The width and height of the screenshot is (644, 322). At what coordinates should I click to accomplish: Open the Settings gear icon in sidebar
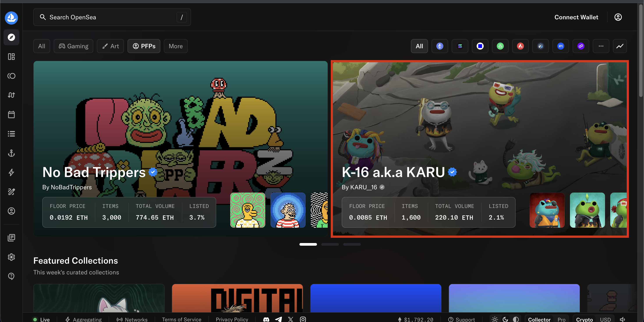(x=11, y=257)
